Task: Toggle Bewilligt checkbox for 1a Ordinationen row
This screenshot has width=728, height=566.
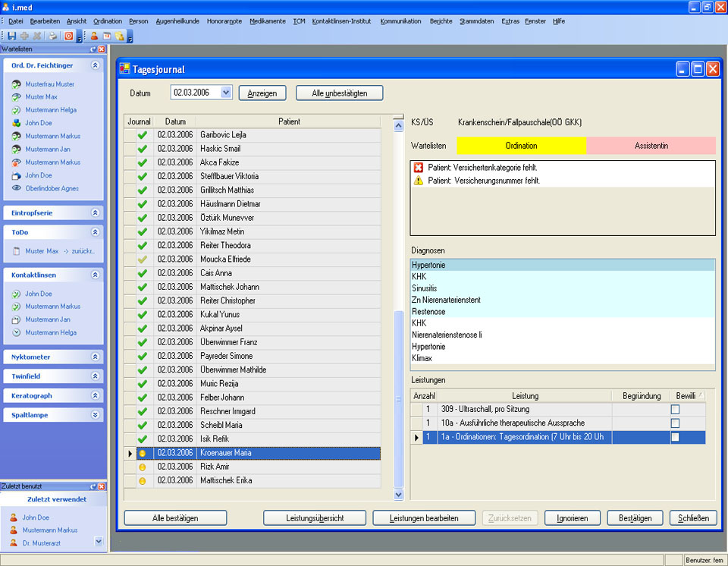Action: [675, 438]
